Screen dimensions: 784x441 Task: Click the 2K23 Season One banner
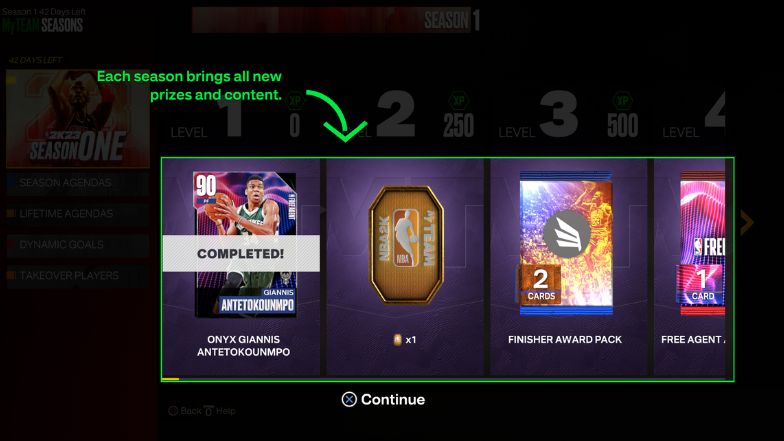[78, 118]
